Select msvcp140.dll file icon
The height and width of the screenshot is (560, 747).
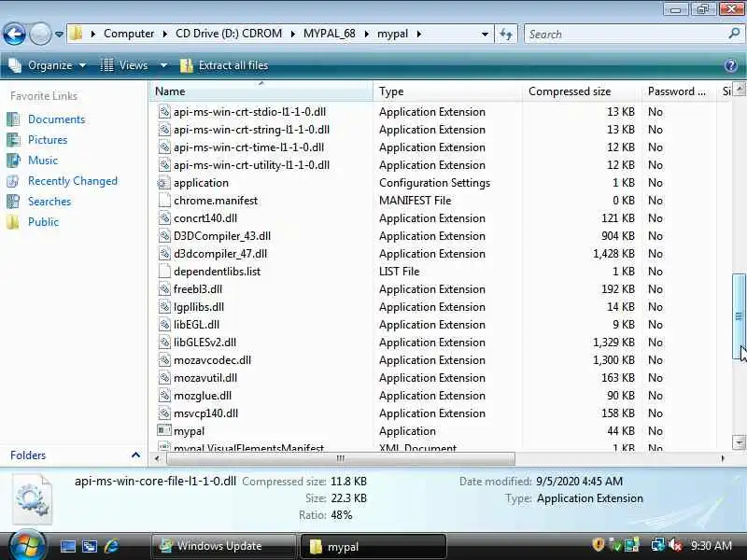tap(164, 413)
